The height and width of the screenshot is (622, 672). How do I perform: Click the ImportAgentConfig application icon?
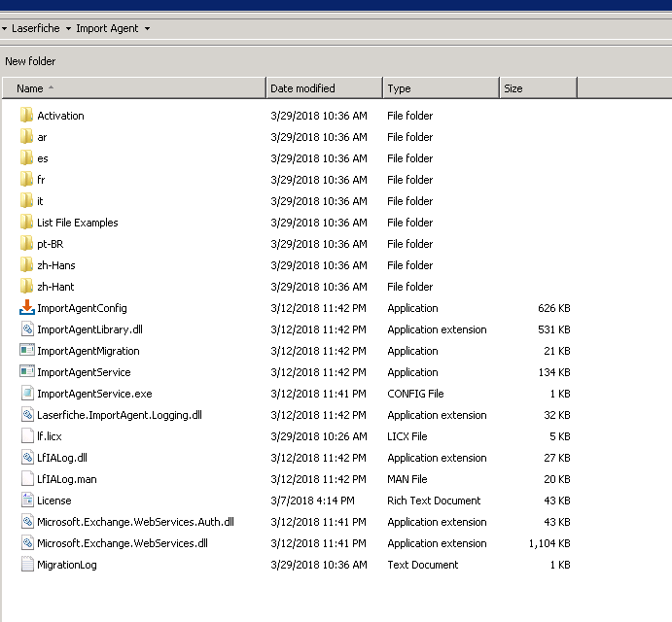27,307
